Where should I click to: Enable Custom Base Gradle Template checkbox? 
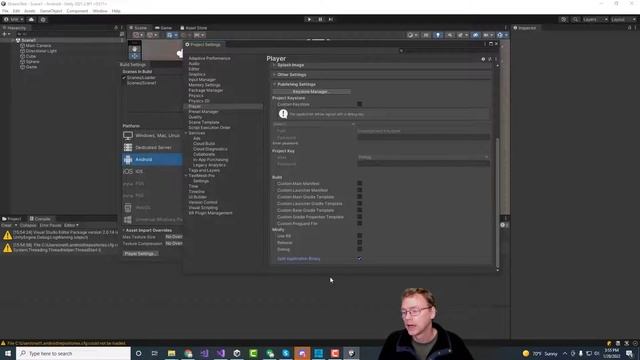click(360, 210)
